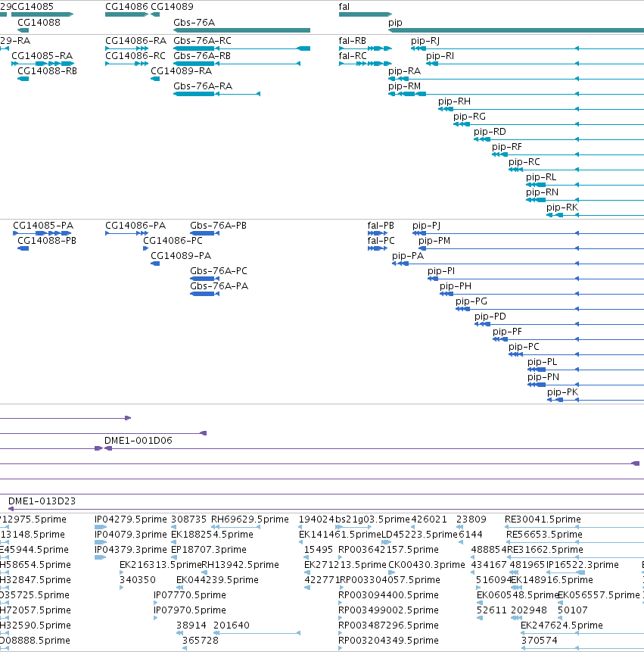Click protein pip-PJ
Screen dimensions: 644x652
[x=528, y=233]
